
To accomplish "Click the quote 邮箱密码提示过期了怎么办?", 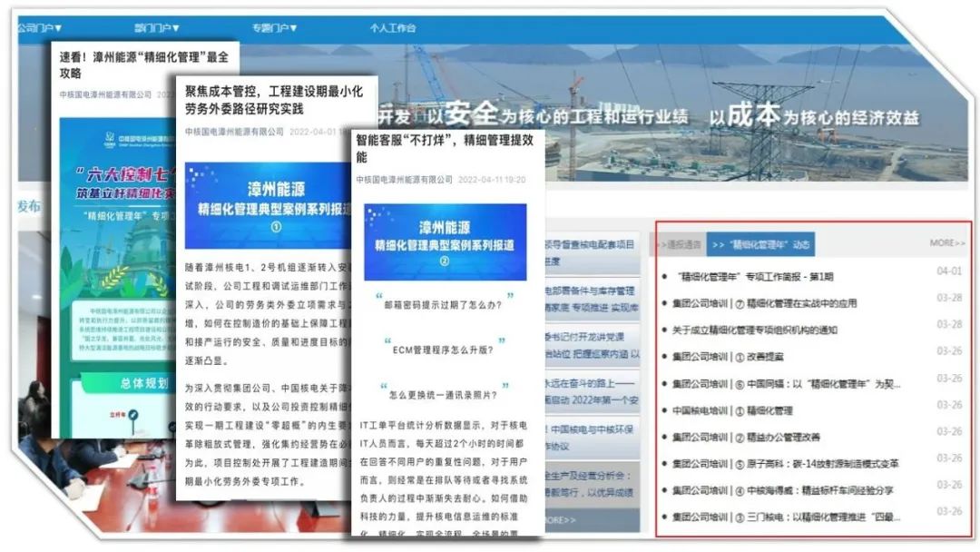I will point(443,305).
